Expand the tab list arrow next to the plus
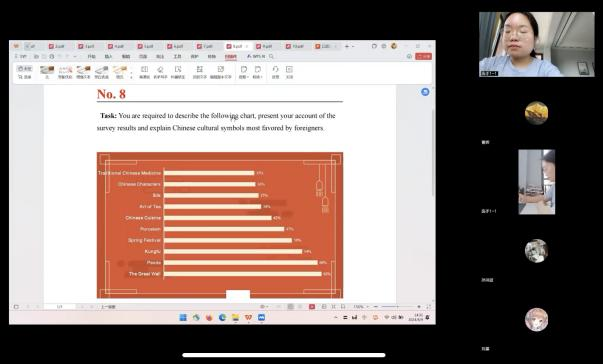Screen dimensions: 605x364 (x=353, y=46)
